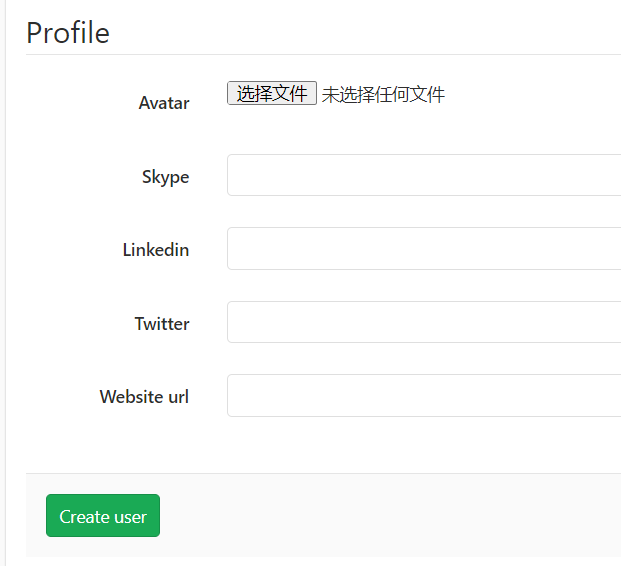The height and width of the screenshot is (566, 621).
Task: Click the Avatar label
Action: tap(164, 103)
